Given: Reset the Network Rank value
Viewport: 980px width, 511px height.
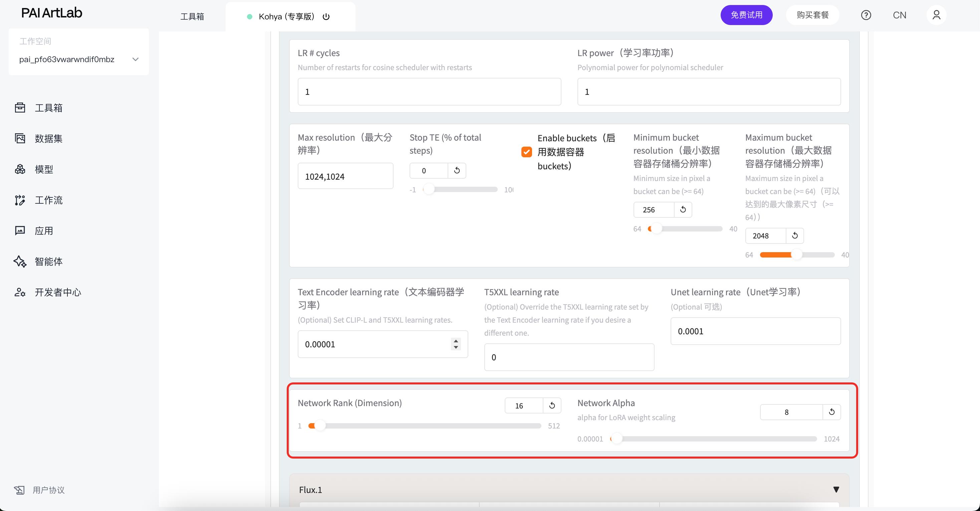Looking at the screenshot, I should [x=552, y=405].
